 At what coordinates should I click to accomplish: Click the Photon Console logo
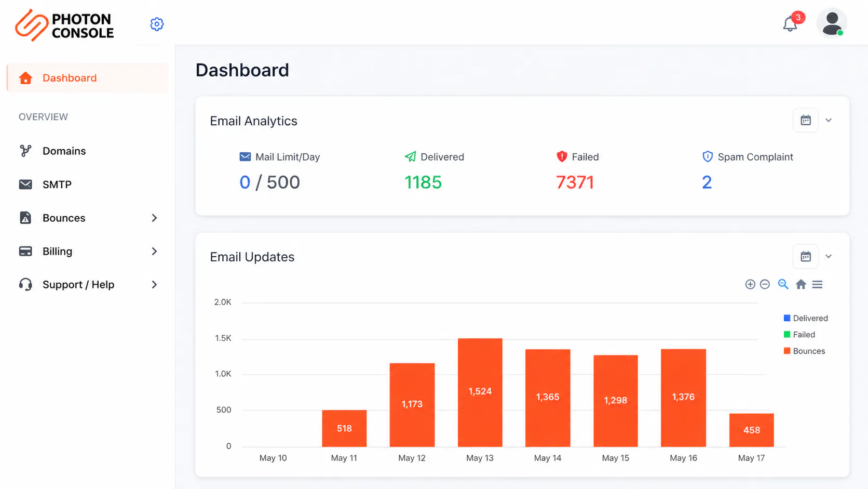point(64,25)
